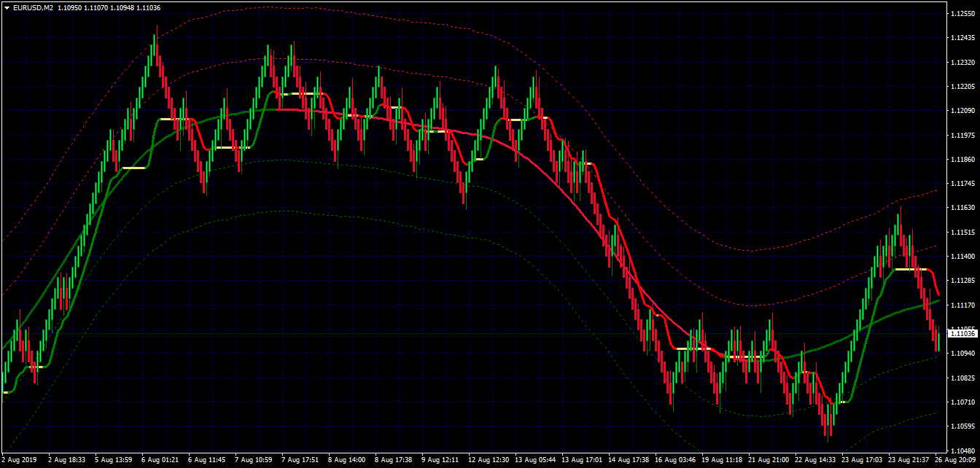
Task: Click the 13 Aug 17:01 time label
Action: tap(582, 461)
